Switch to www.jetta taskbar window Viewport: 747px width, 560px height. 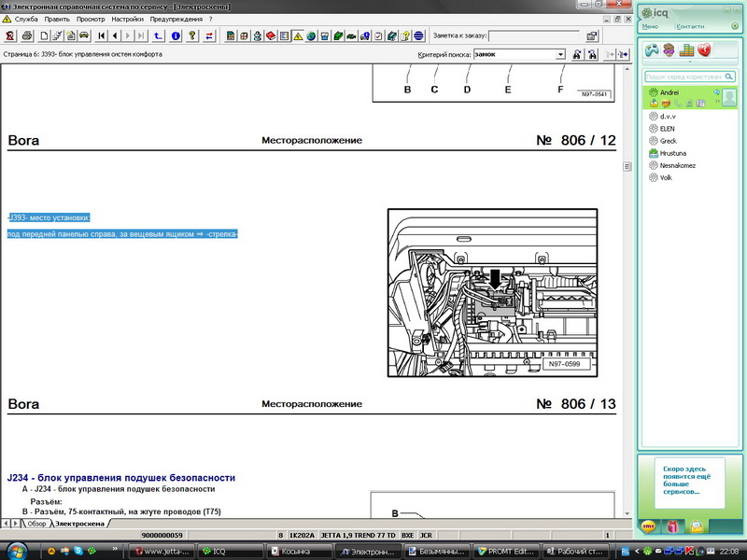tap(162, 552)
